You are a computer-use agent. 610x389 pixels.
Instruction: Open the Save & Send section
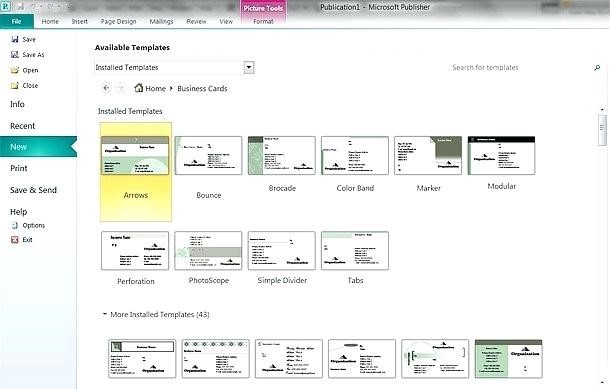tap(33, 190)
